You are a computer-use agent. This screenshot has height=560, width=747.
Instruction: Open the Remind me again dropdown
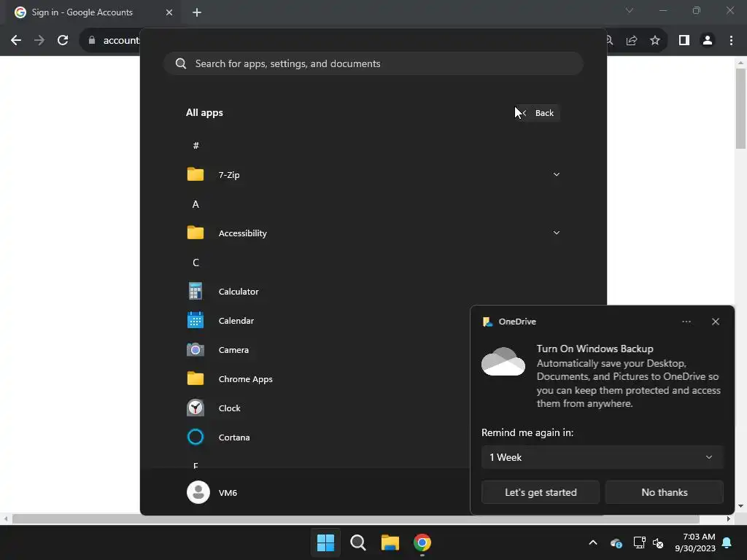click(602, 457)
